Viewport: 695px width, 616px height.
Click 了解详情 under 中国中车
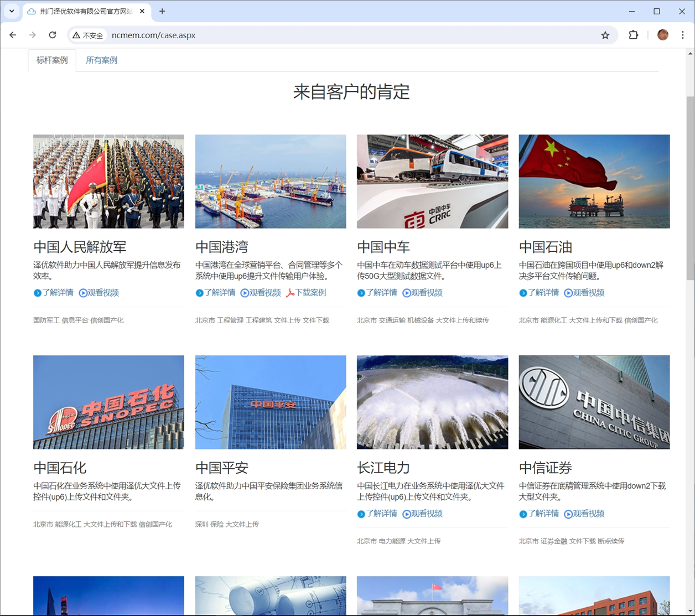coord(377,293)
